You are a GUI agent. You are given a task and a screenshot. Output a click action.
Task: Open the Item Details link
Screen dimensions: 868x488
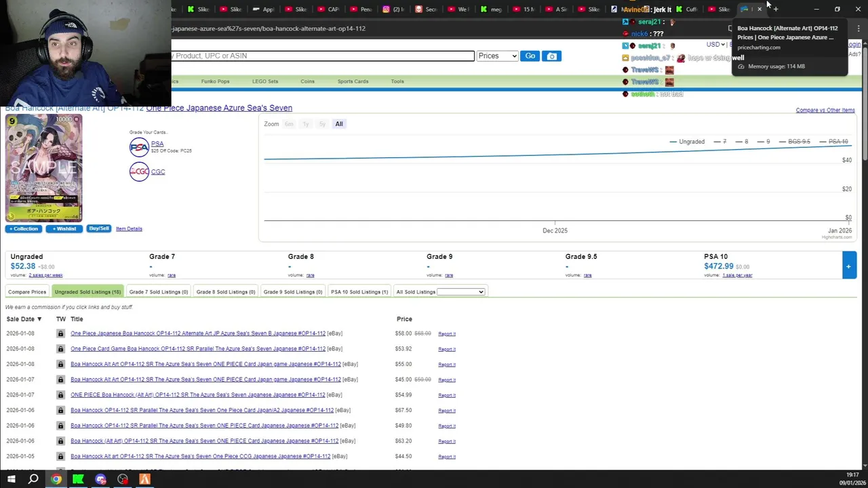[x=129, y=229]
